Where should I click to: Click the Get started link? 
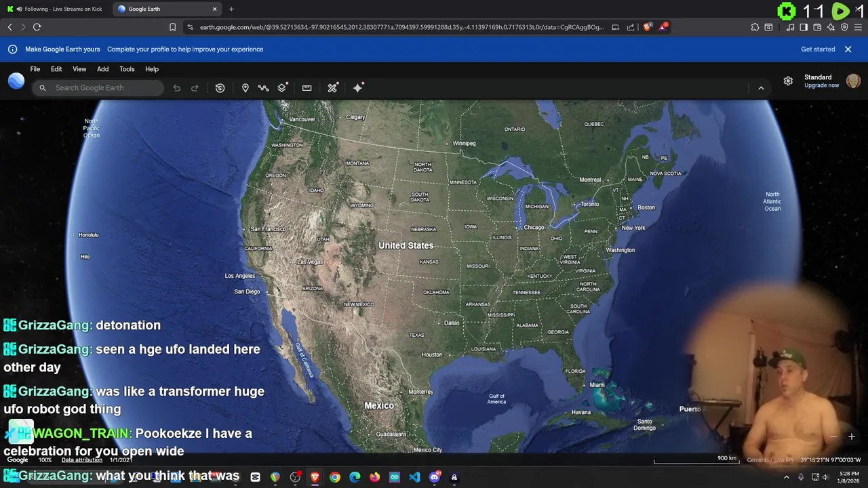point(818,49)
